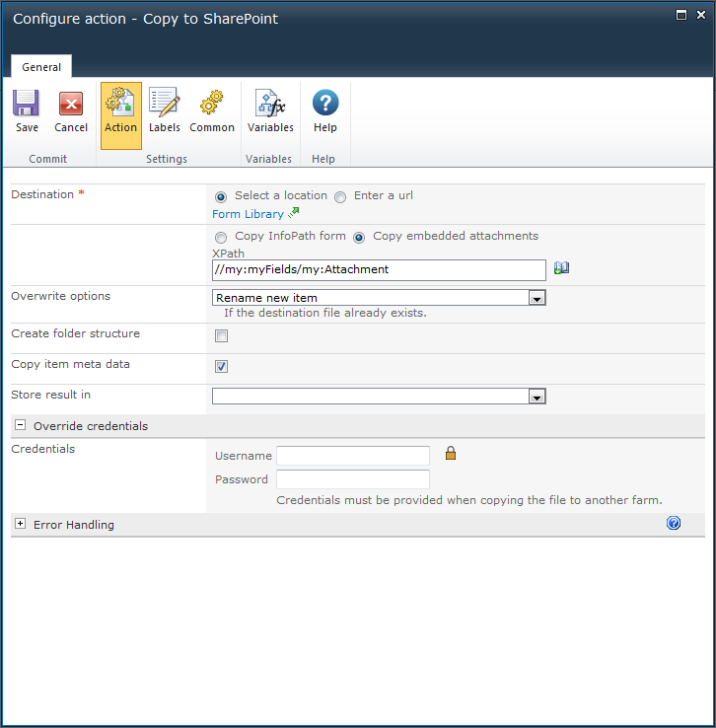Select Copy InfoPath form radio button
Image resolution: width=716 pixels, height=728 pixels.
[221, 238]
